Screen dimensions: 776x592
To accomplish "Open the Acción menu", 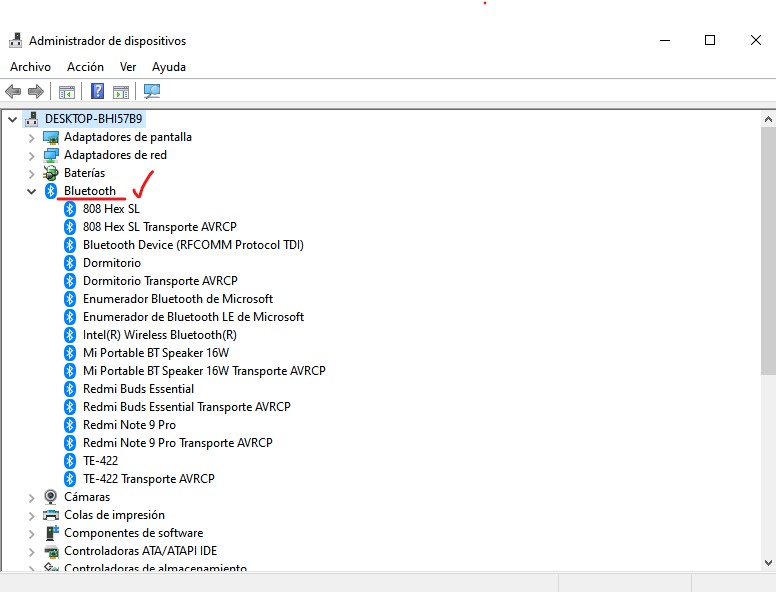I will tap(85, 67).
